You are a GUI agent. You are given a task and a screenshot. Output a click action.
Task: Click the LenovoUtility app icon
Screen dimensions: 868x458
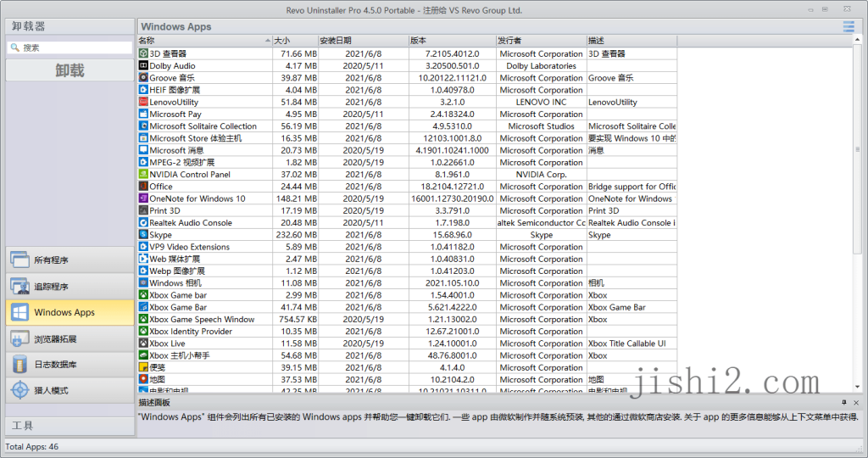(143, 102)
